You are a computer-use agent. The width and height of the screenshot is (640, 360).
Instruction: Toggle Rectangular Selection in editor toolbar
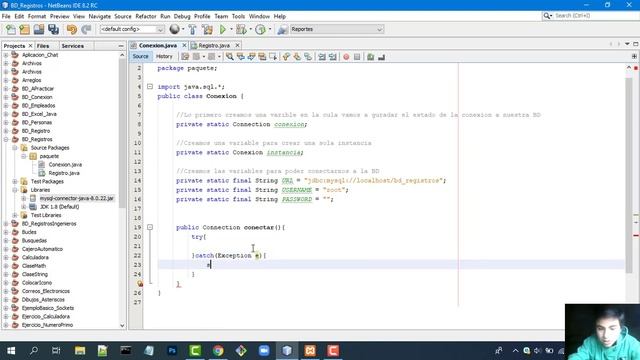tap(273, 57)
